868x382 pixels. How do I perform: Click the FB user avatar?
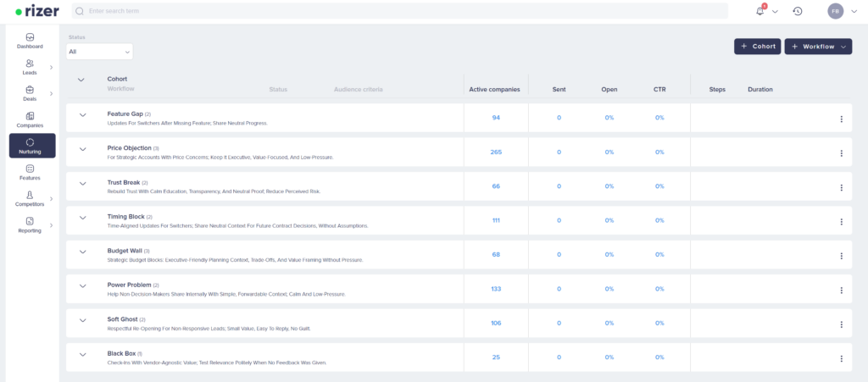click(x=836, y=11)
